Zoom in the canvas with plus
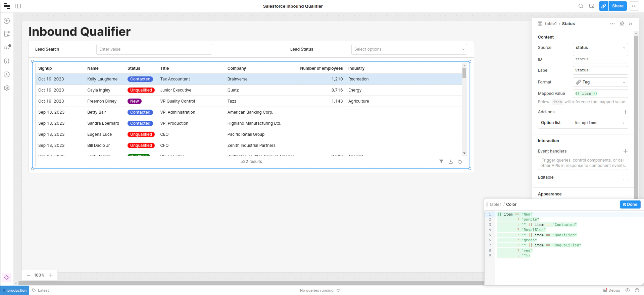Image resolution: width=644 pixels, height=295 pixels. pos(51,275)
